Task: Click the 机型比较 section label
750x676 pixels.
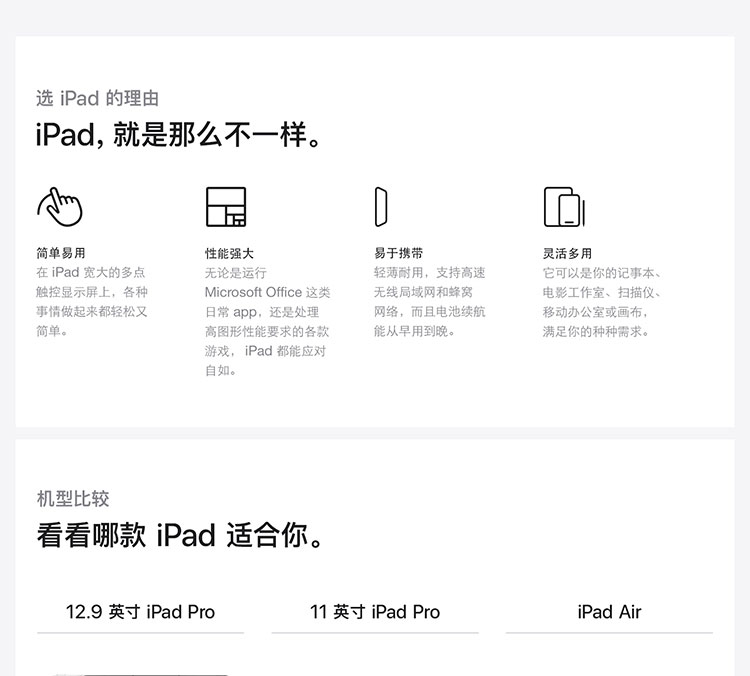Action: point(73,499)
